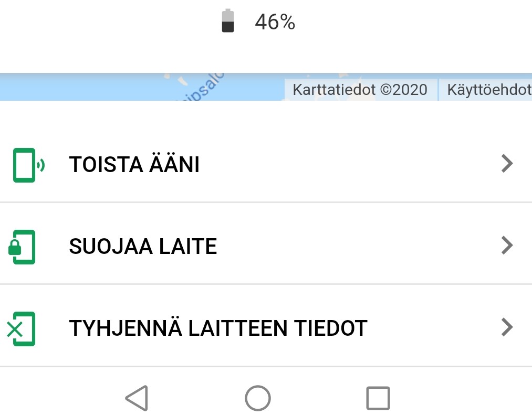The image size is (532, 415).
Task: Tap the Karttatiedot ©2020 map data label
Action: (x=360, y=90)
